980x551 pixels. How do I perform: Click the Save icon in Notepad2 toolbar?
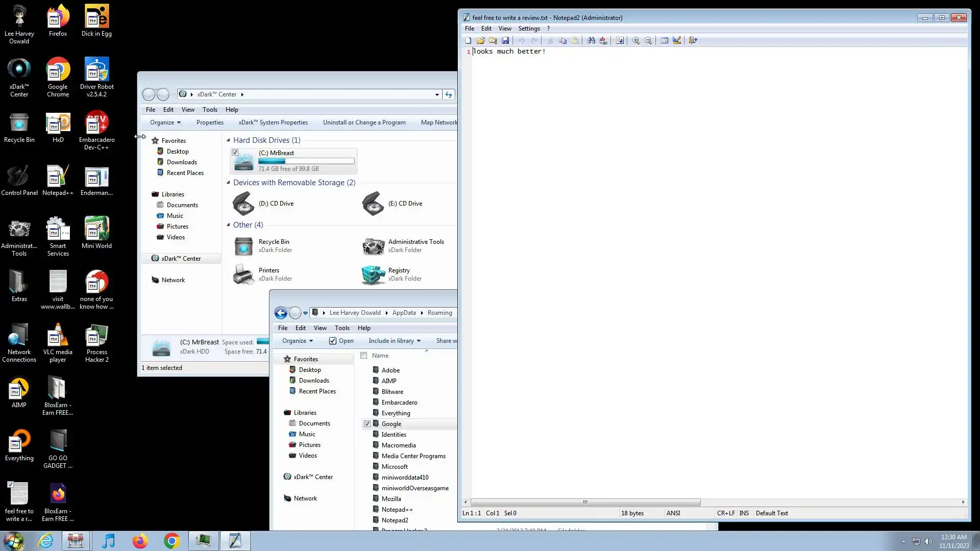(505, 40)
